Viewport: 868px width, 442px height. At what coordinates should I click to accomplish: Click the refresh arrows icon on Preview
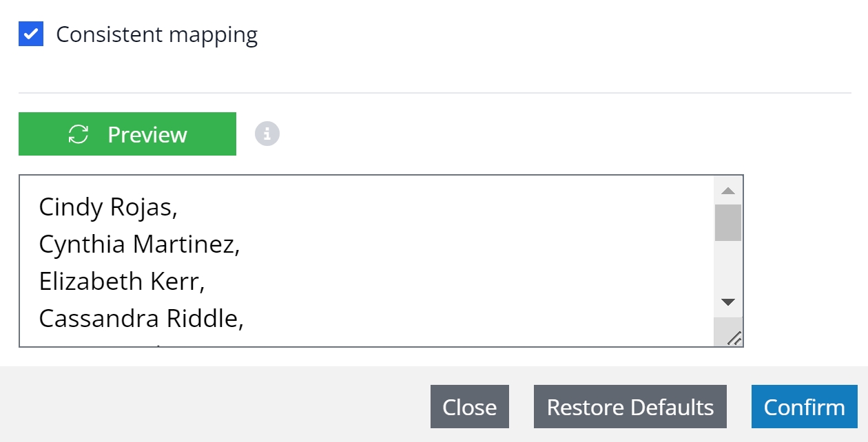click(79, 134)
